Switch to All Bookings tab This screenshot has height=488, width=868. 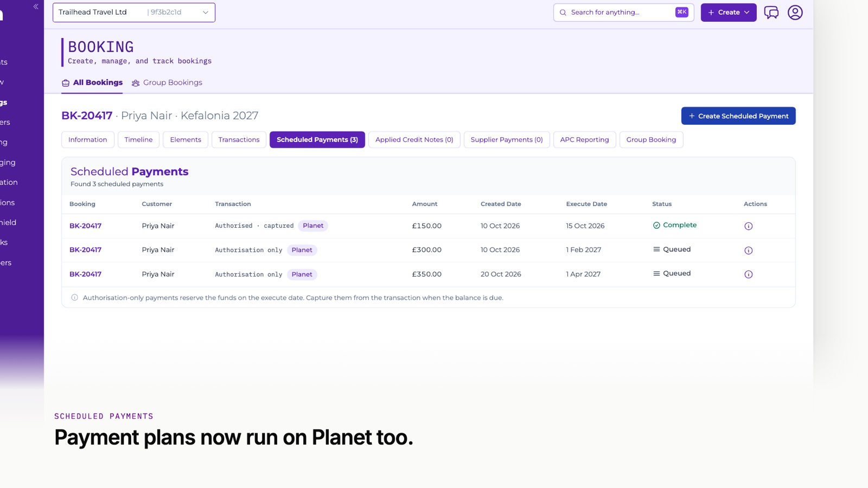pos(92,83)
